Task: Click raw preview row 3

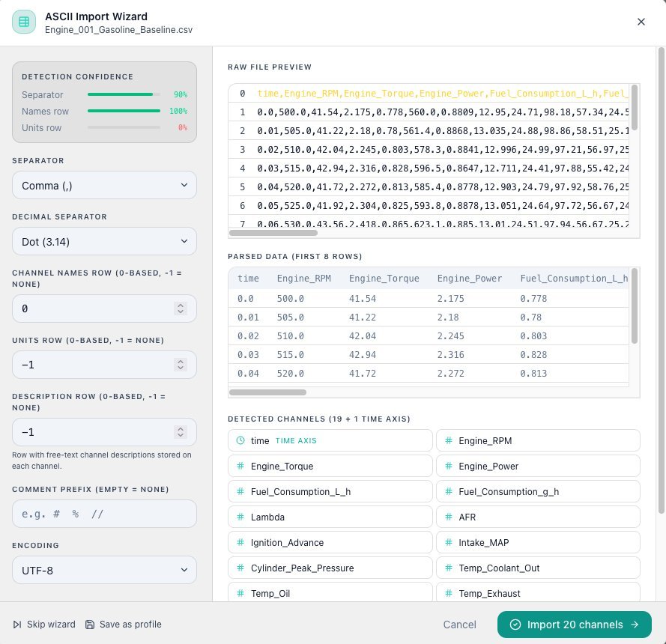Action: pyautogui.click(x=429, y=150)
